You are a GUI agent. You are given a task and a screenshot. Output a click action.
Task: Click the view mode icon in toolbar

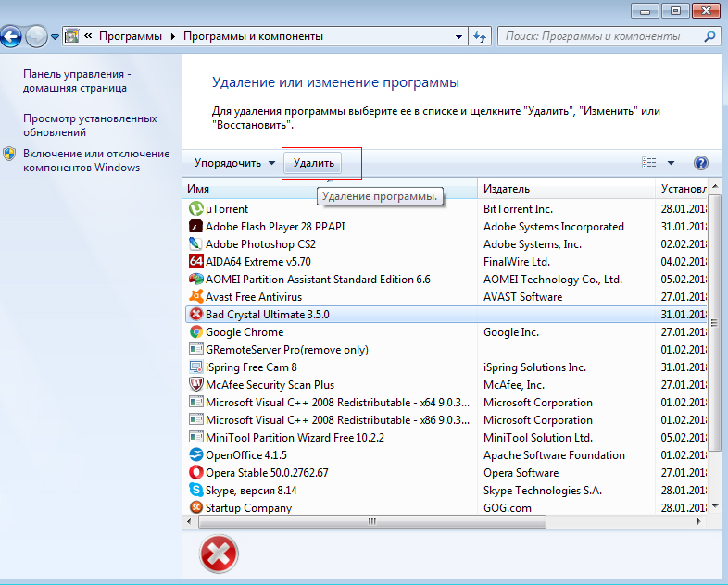649,163
